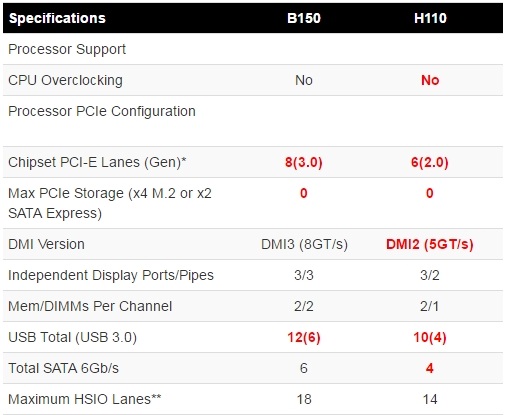This screenshot has width=505, height=415.
Task: Click the Specifications header cell
Action: (57, 18)
